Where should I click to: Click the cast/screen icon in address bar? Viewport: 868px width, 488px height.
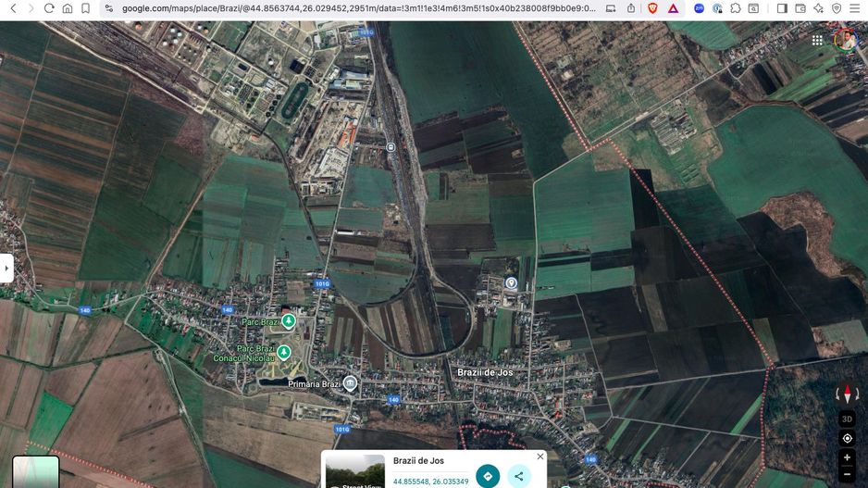[x=611, y=8]
